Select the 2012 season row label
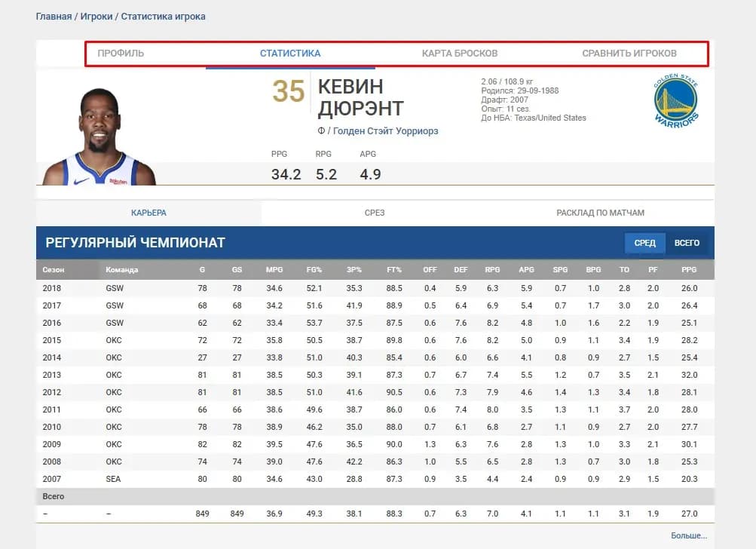 click(51, 392)
